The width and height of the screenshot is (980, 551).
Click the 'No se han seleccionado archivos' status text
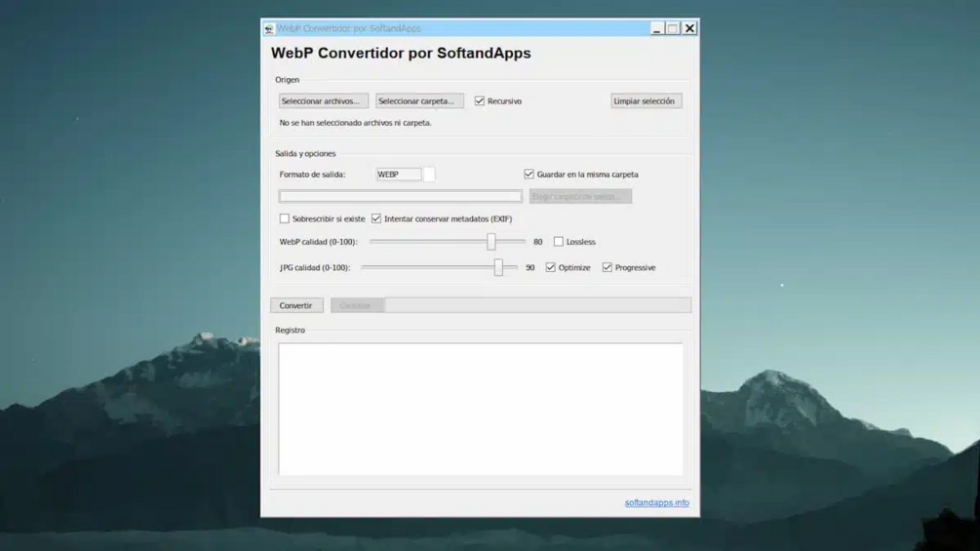(355, 123)
